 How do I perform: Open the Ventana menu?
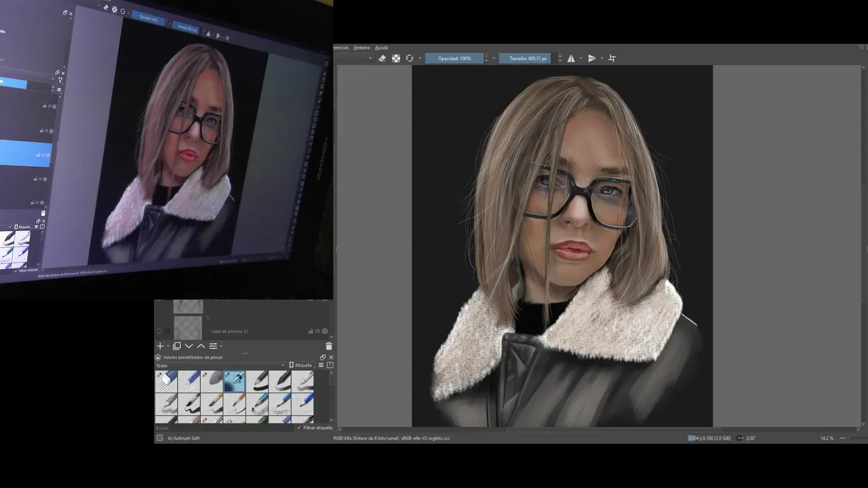pyautogui.click(x=361, y=47)
